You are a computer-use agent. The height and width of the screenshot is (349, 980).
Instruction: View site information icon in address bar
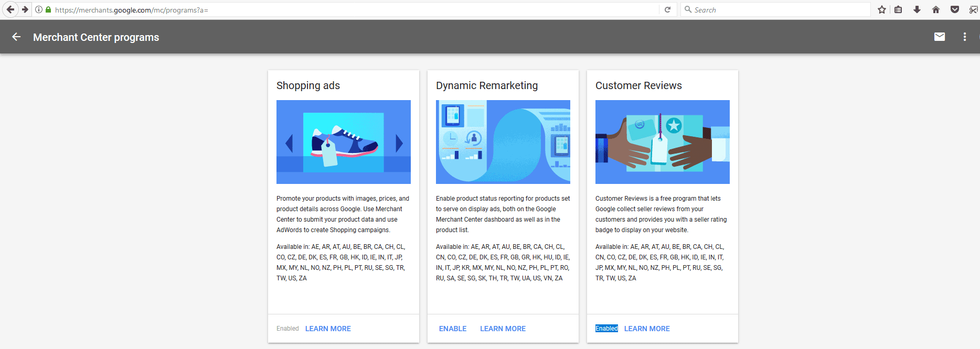[39, 9]
